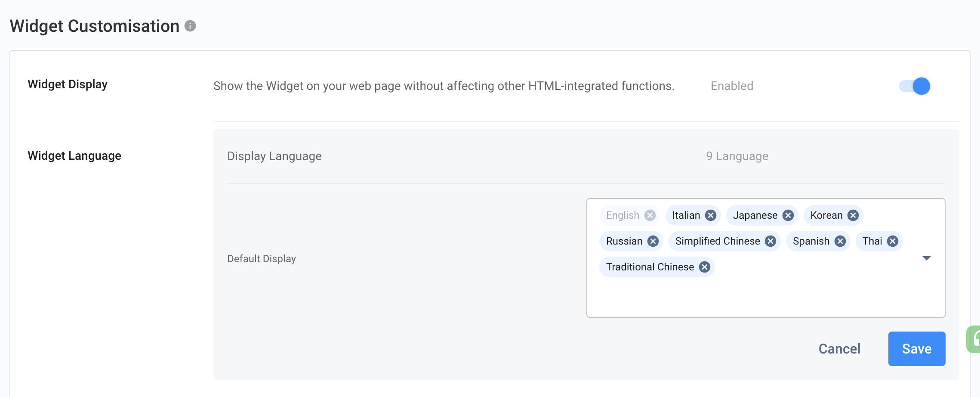Disable the Widget Display toggle
Viewport: 980px width, 397px height.
click(x=915, y=86)
